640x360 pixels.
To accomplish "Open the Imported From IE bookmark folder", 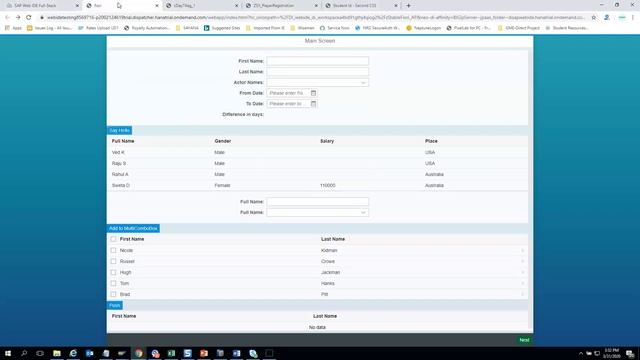I will point(265,28).
